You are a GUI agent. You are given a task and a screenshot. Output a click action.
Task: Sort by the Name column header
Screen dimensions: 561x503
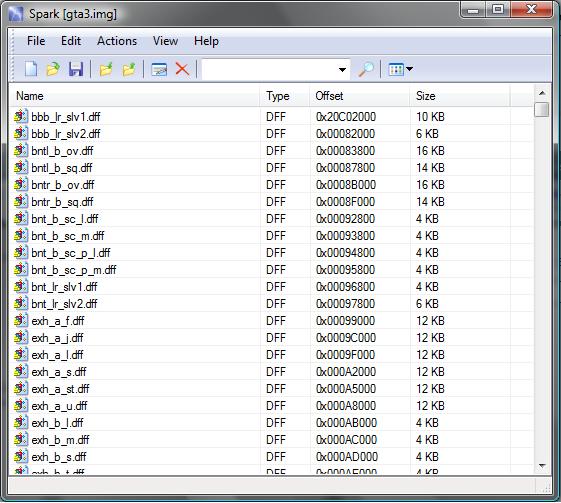135,96
